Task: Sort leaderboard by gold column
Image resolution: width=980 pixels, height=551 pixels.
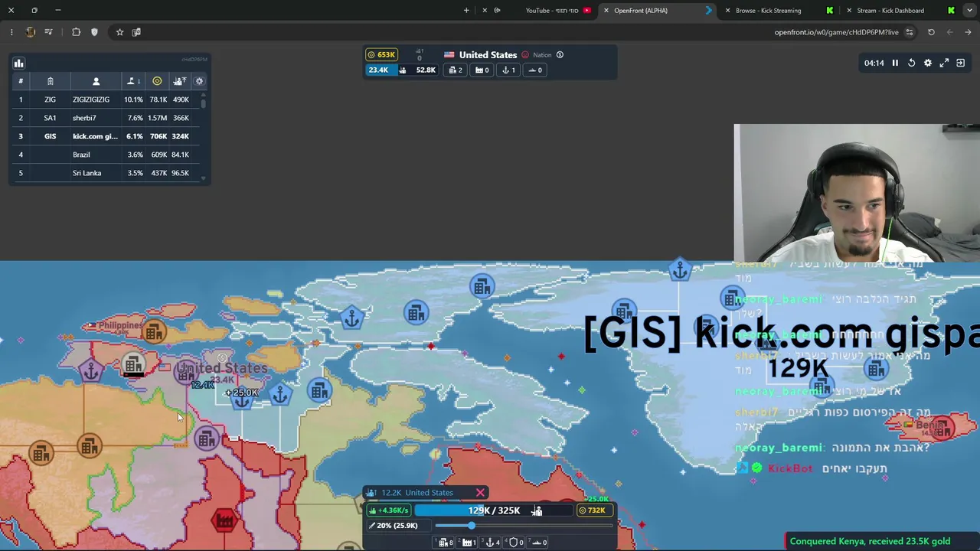Action: point(157,81)
